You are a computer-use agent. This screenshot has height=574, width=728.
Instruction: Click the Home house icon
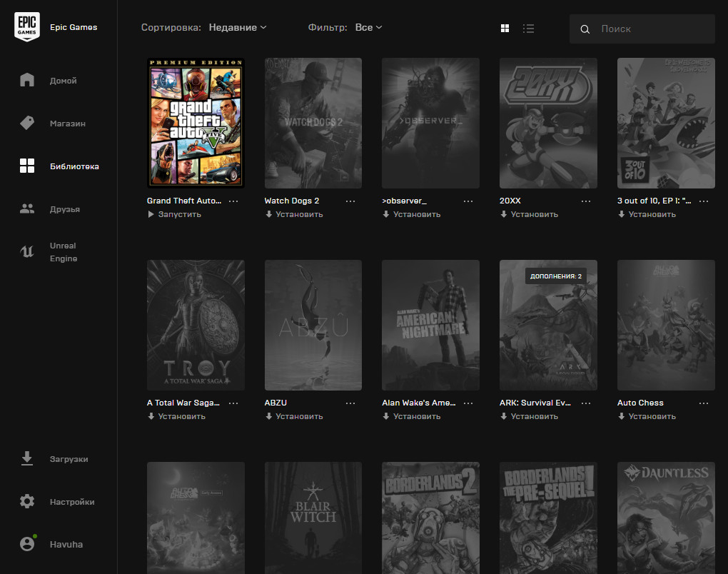pos(27,80)
